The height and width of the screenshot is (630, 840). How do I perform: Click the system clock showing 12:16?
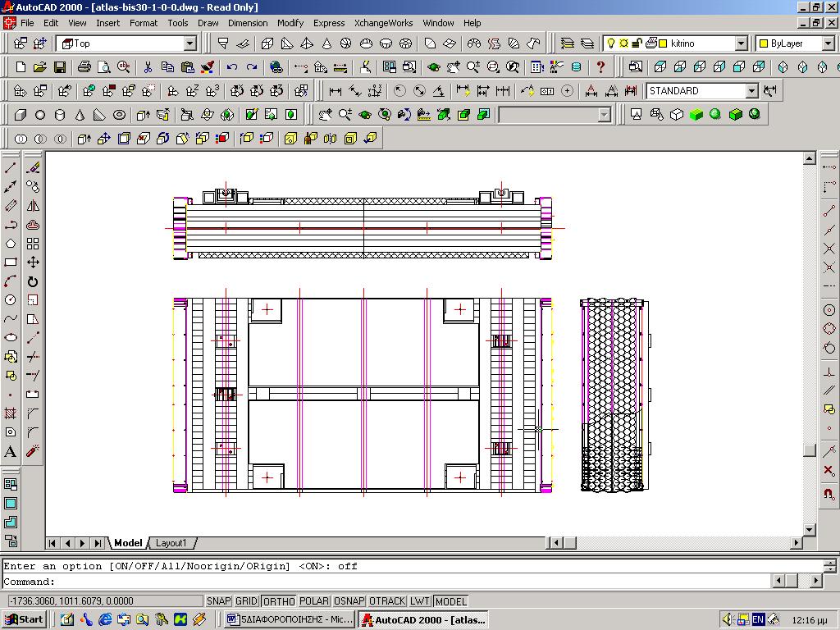coord(810,620)
